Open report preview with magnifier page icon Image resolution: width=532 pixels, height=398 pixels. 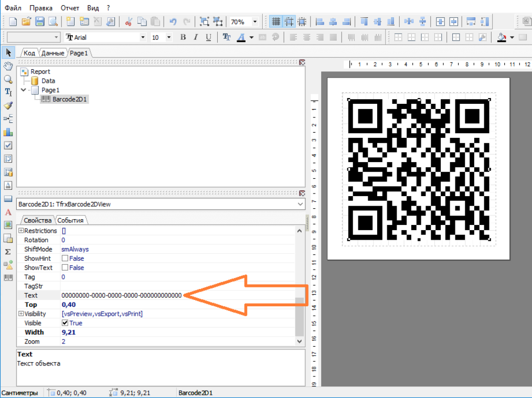(x=54, y=21)
